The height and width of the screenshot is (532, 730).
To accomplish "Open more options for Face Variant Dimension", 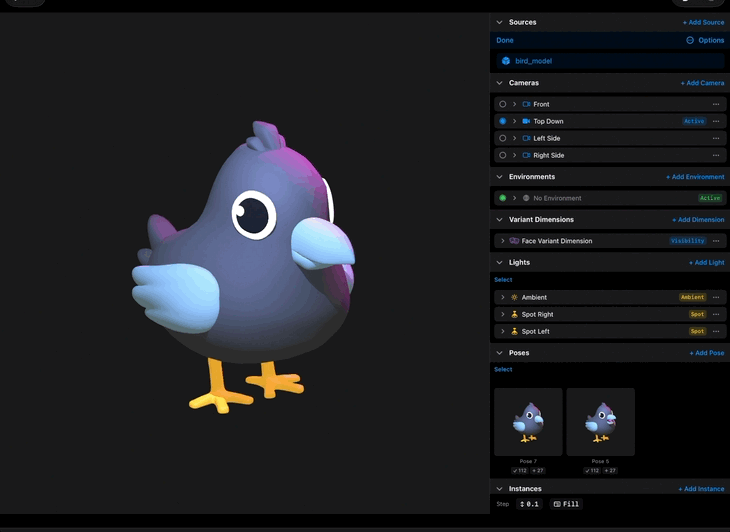I will (x=716, y=241).
